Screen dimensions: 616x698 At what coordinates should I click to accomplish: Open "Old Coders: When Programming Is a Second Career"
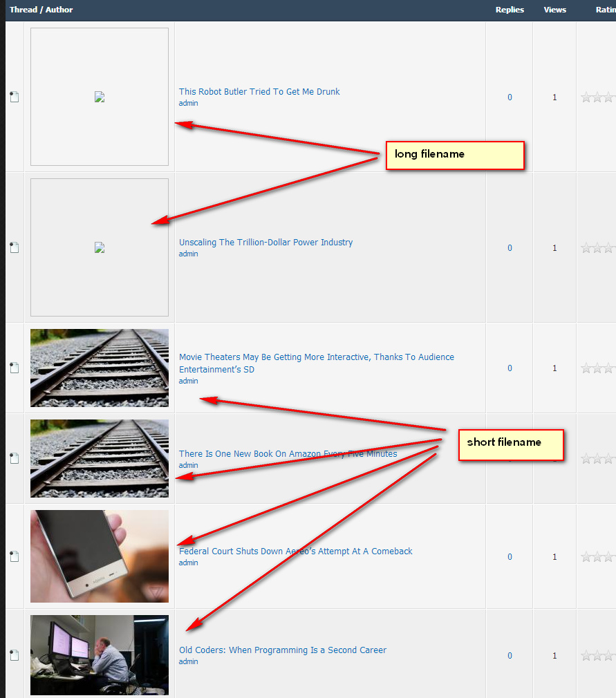(x=283, y=650)
